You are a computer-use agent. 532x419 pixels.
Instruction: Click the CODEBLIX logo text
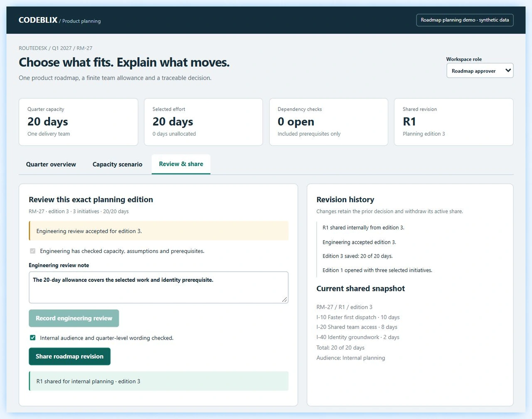[x=38, y=20]
